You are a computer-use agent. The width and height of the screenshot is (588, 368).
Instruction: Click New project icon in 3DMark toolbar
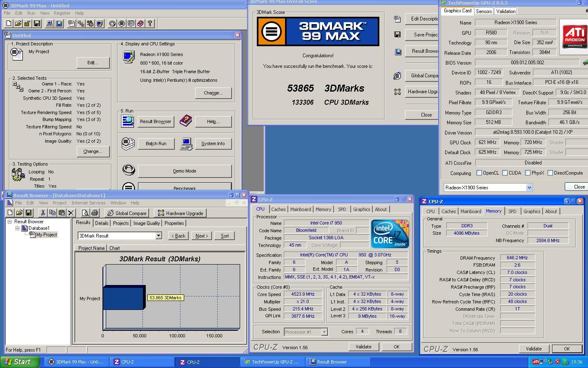pyautogui.click(x=9, y=24)
